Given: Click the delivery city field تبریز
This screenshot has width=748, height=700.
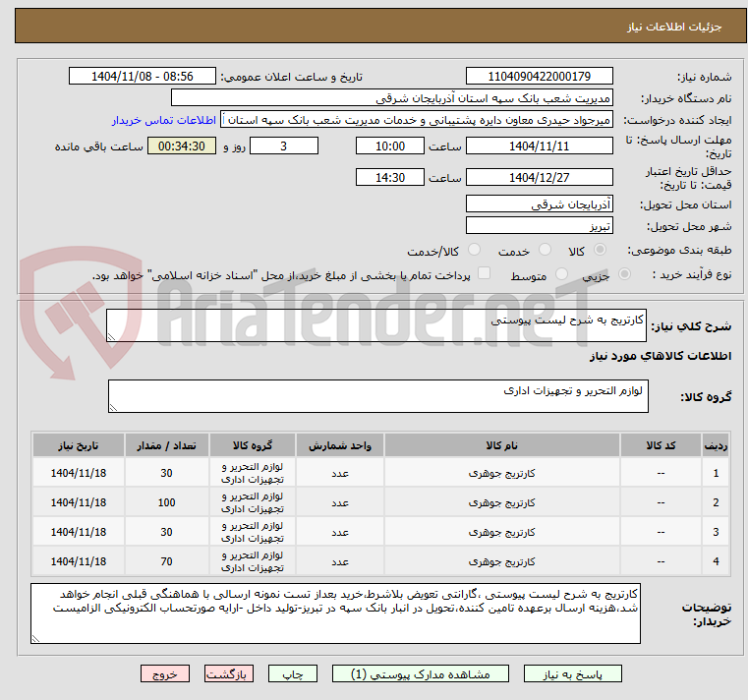Looking at the screenshot, I should pos(539,226).
